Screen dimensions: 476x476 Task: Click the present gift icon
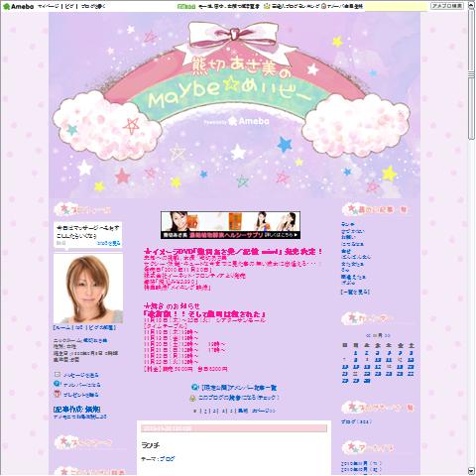[x=58, y=394]
